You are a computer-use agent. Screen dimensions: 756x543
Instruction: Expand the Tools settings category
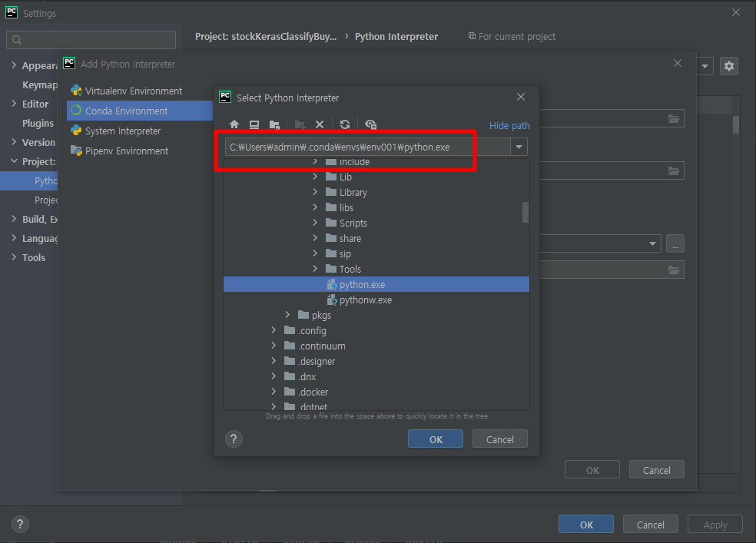tap(14, 257)
